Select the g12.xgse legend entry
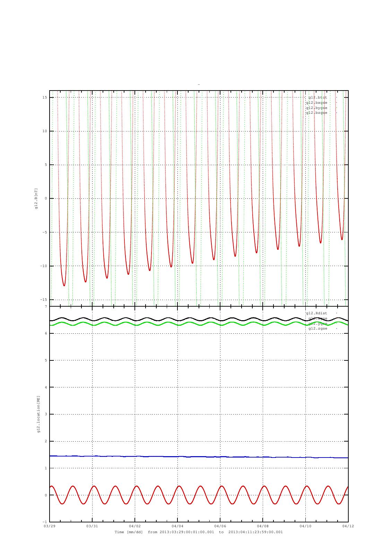392x555 pixels. [x=317, y=318]
